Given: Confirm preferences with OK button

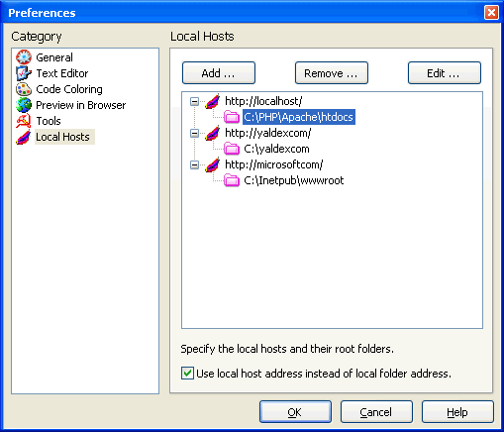Looking at the screenshot, I should pos(295,412).
